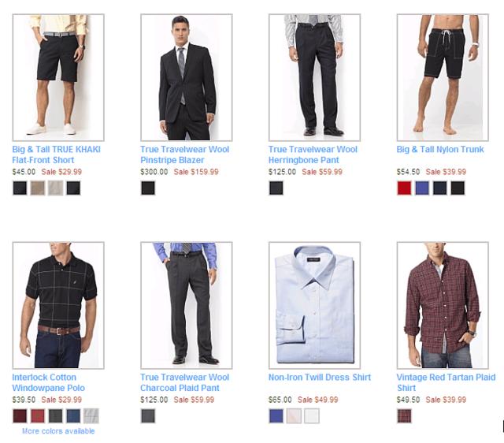Open Vintage Red Tartan Plaid Shirt link
The width and height of the screenshot is (504, 443).
[x=446, y=382]
